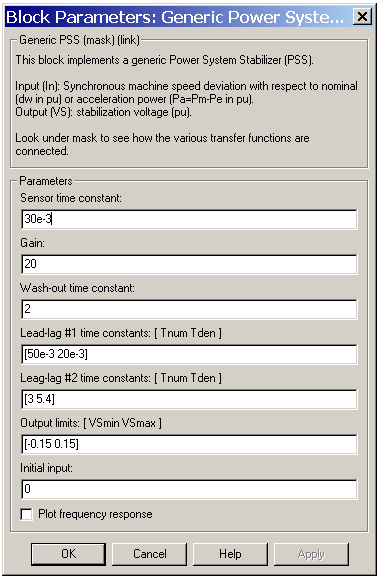Click the Generic PSS (mask) (link) heading

pyautogui.click(x=79, y=40)
